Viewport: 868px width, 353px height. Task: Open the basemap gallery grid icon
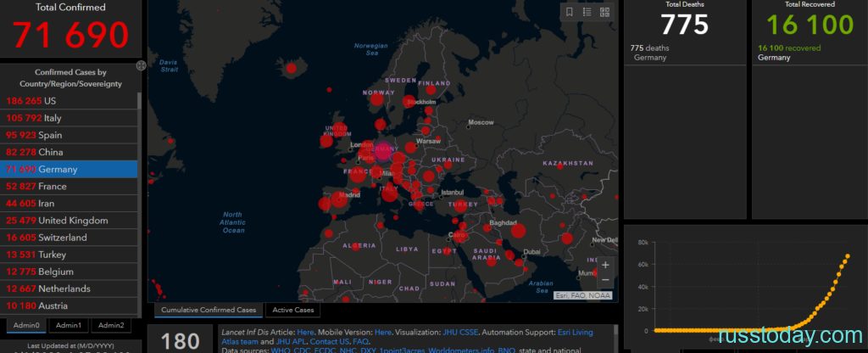604,12
